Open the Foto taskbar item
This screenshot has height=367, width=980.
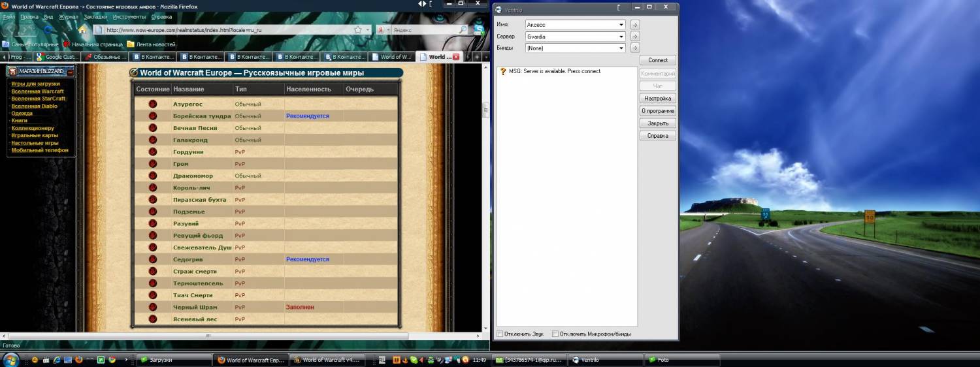(681, 360)
